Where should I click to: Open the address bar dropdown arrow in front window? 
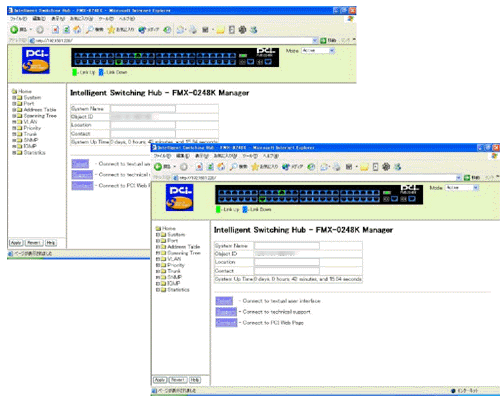(x=459, y=178)
